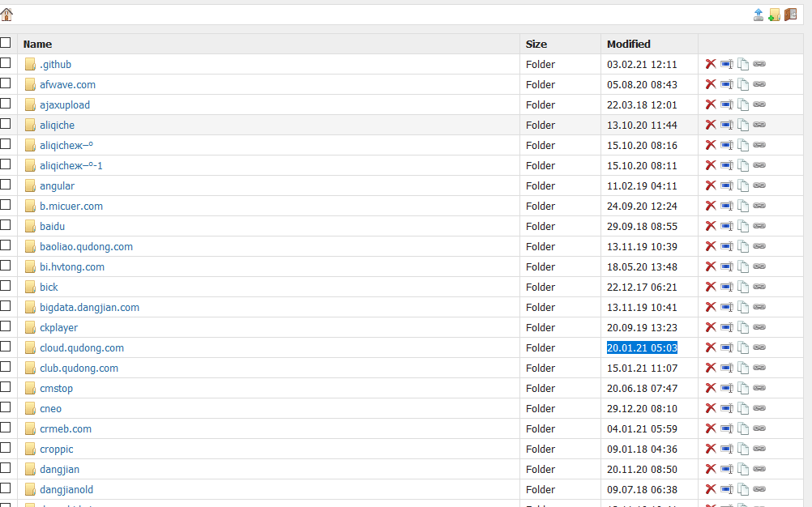Delete the dangjianold folder
Screen dimensions: 812x507
(x=711, y=489)
